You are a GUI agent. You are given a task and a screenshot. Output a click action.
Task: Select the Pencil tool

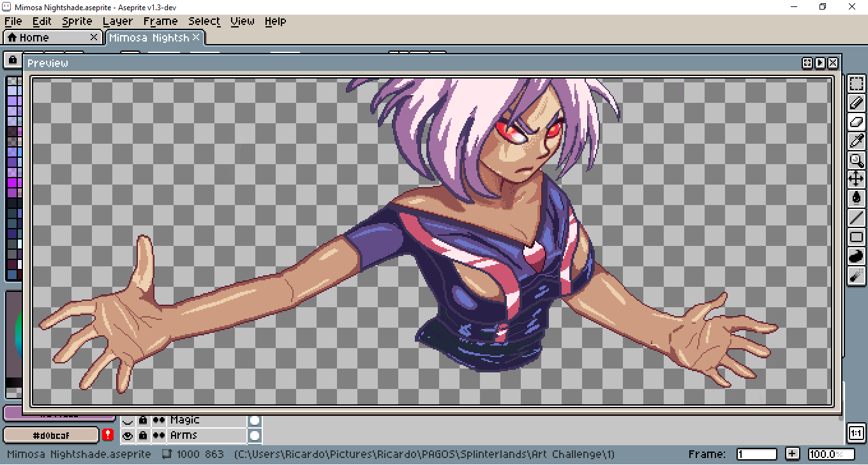856,103
